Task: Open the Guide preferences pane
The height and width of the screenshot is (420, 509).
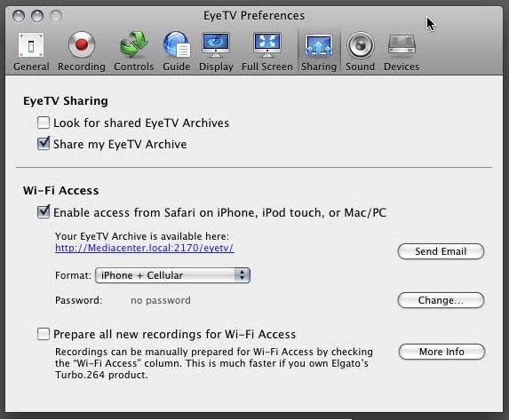Action: 176,52
